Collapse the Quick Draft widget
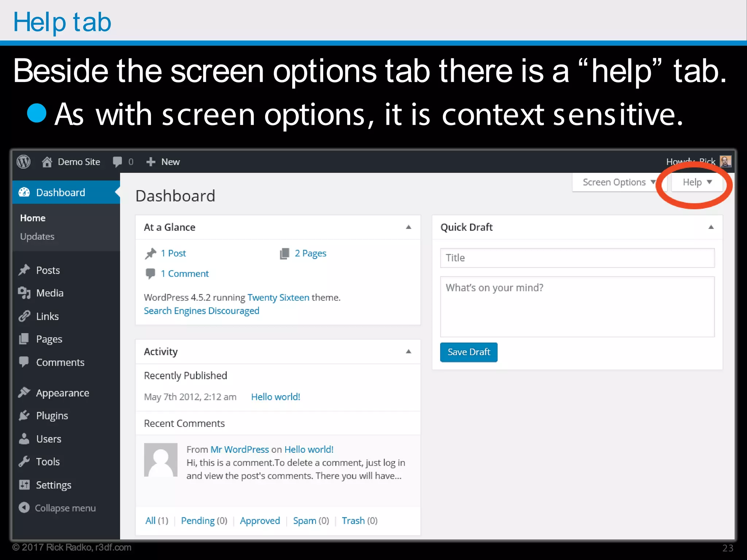 [711, 227]
